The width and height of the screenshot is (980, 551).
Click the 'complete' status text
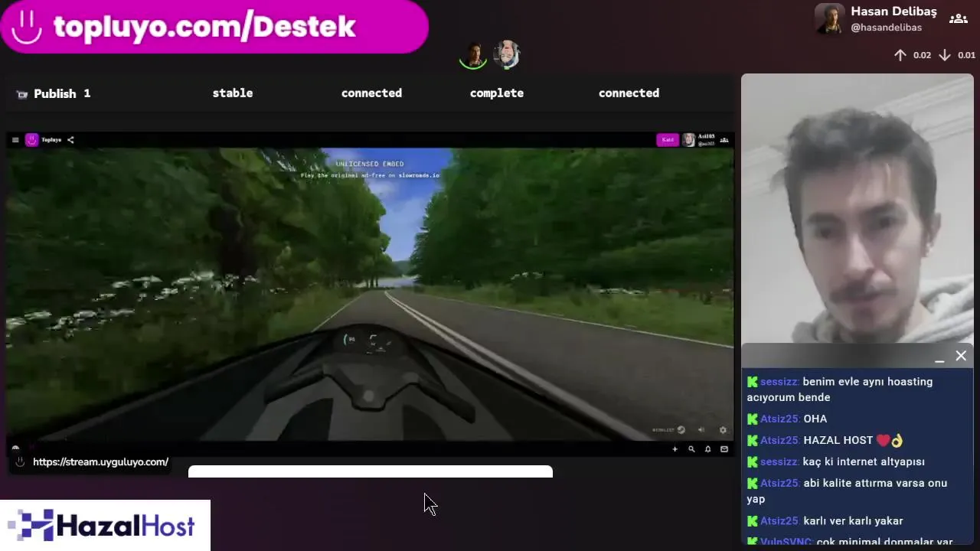coord(497,93)
